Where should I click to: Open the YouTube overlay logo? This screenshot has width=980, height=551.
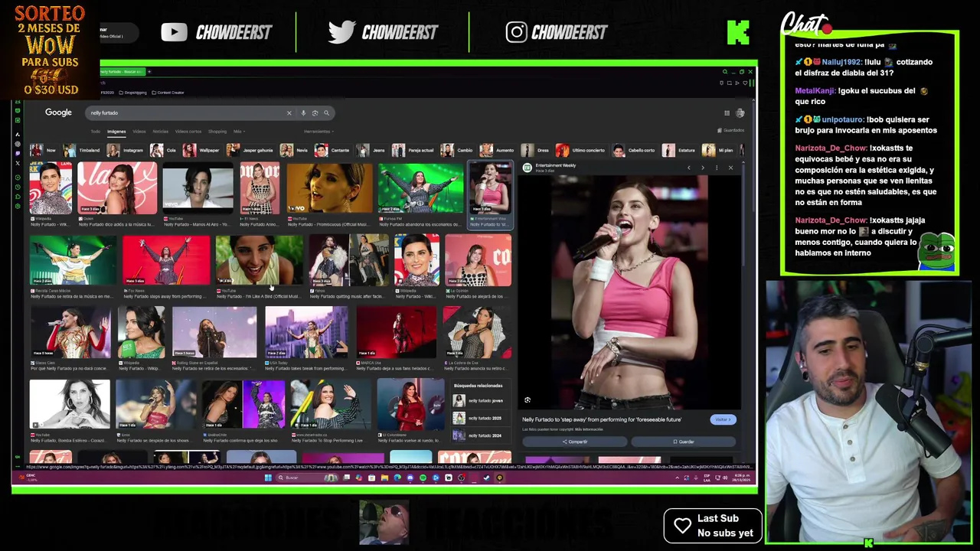(174, 32)
